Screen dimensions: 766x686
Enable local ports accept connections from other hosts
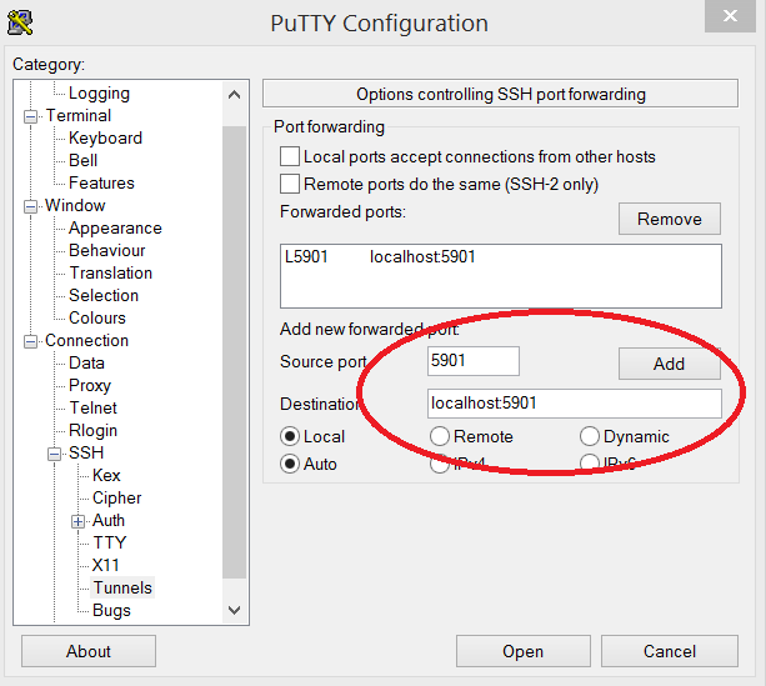(290, 157)
